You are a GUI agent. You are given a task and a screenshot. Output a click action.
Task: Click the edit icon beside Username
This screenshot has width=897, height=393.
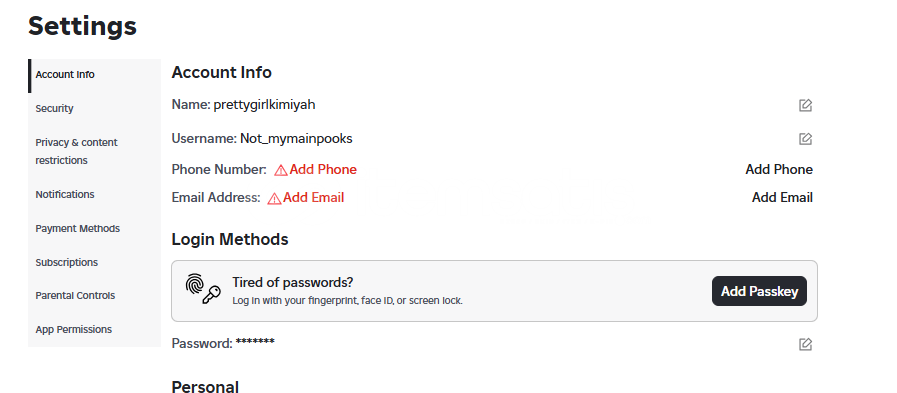805,139
